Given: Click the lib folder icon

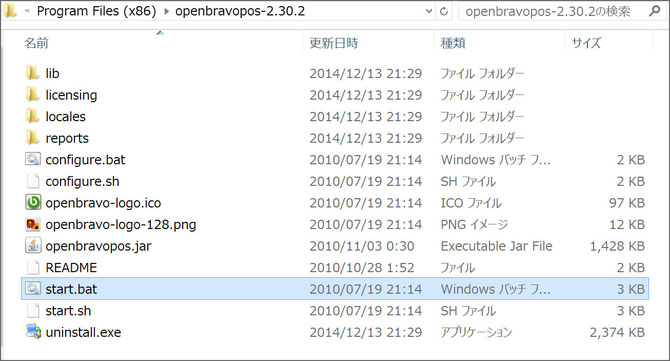Looking at the screenshot, I should pyautogui.click(x=32, y=73).
